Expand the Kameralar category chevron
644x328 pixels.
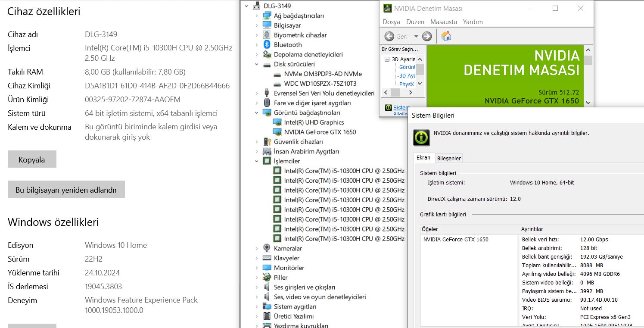[x=257, y=248]
